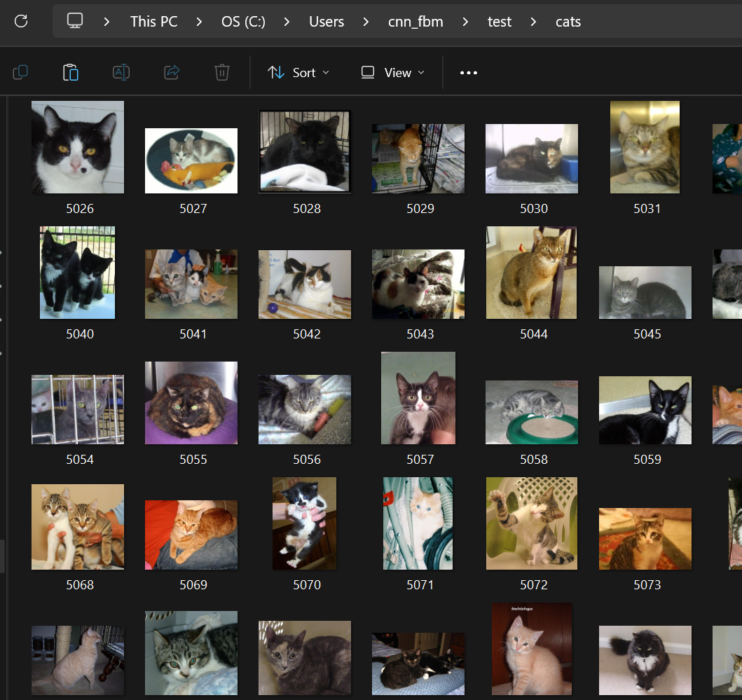Expand the chevron after OS (C:)
Image resolution: width=742 pixels, height=700 pixels.
click(287, 22)
